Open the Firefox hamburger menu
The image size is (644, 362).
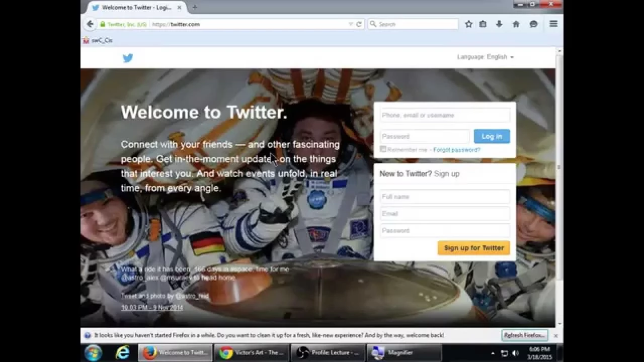pos(553,24)
